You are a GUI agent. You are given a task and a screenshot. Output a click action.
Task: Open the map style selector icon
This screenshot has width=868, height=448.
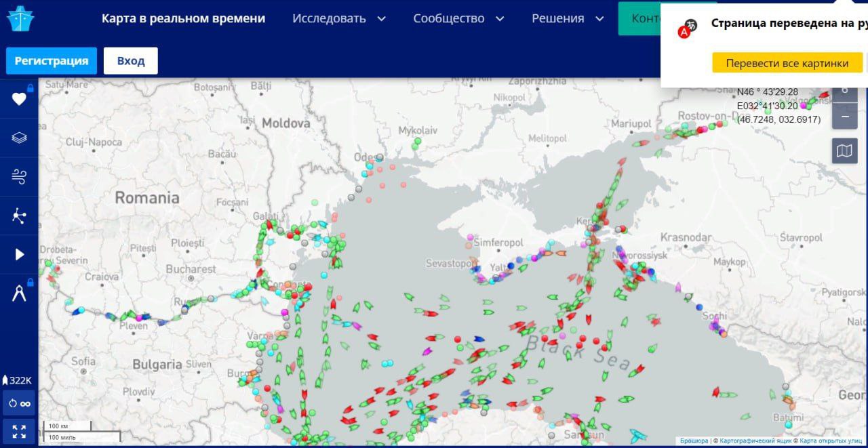click(x=844, y=150)
